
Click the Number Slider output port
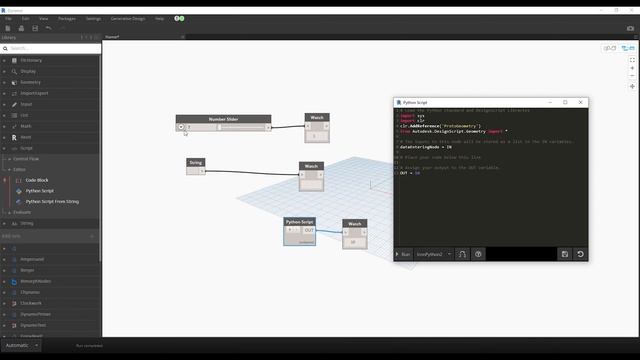click(268, 127)
